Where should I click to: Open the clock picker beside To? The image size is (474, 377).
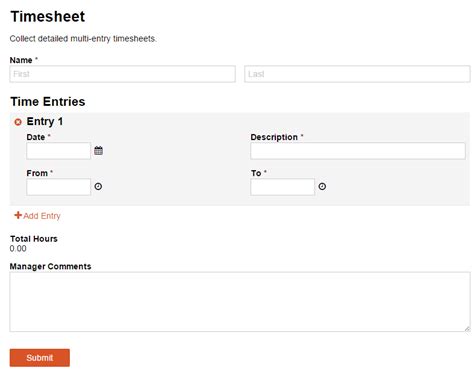pyautogui.click(x=322, y=186)
